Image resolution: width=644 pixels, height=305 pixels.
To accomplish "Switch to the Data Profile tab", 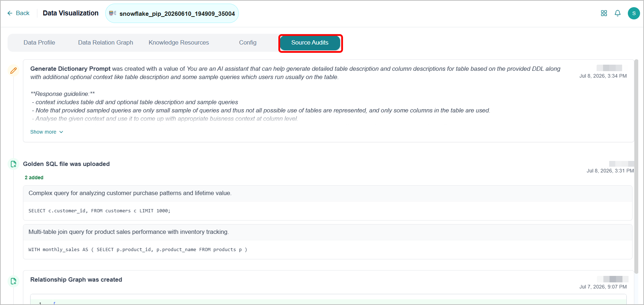I will (x=39, y=43).
